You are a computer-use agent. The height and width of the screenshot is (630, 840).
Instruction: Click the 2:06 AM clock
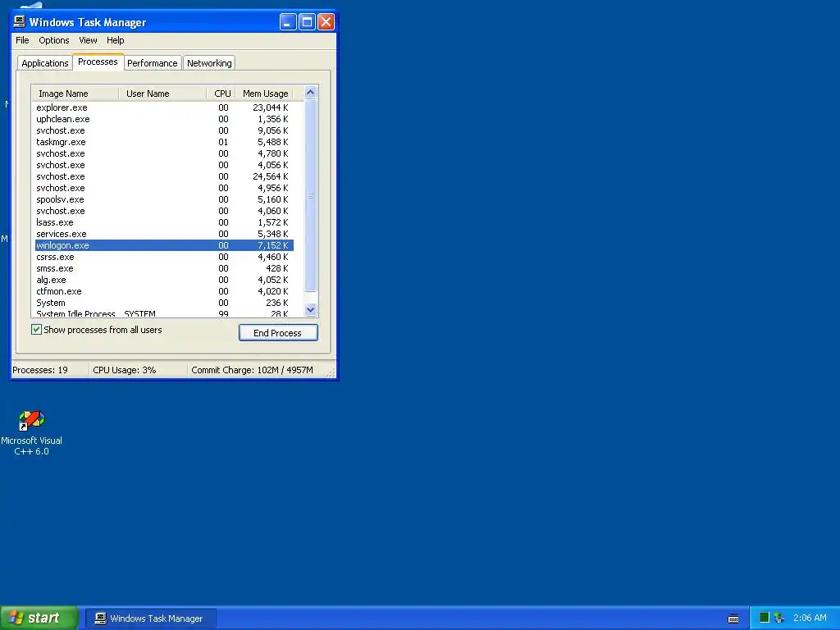(x=810, y=619)
